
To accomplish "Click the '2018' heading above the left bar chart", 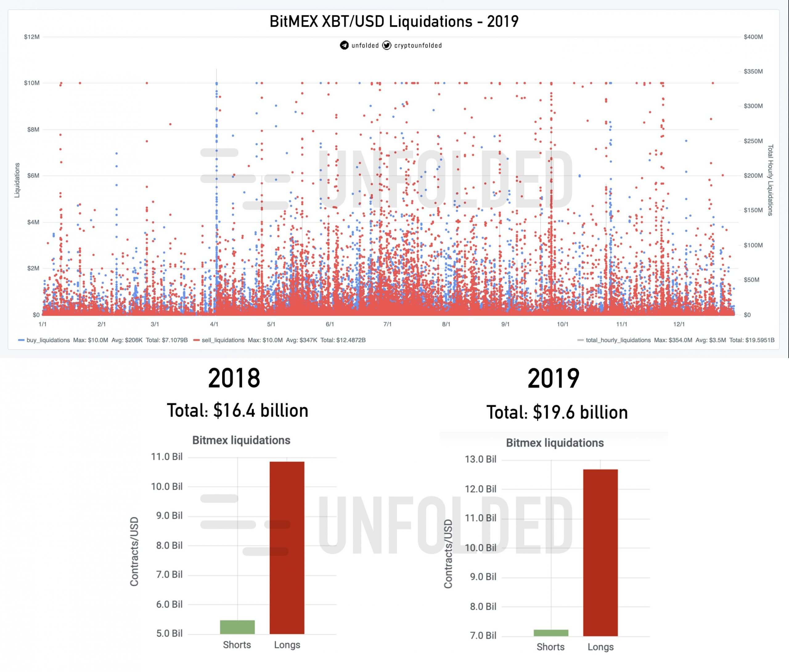I will (234, 378).
